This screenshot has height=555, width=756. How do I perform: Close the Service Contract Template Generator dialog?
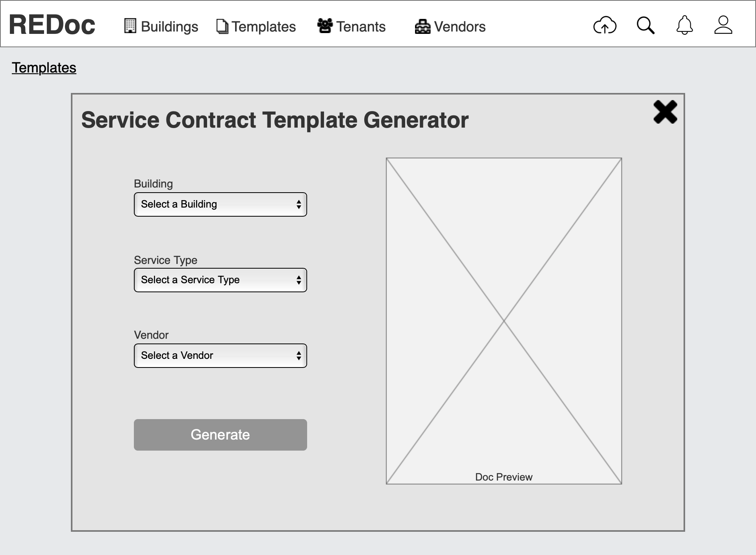point(665,112)
